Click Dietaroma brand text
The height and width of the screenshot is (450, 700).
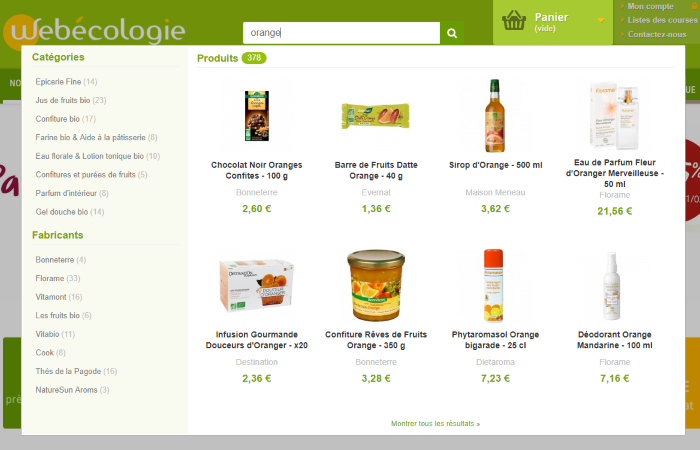496,362
